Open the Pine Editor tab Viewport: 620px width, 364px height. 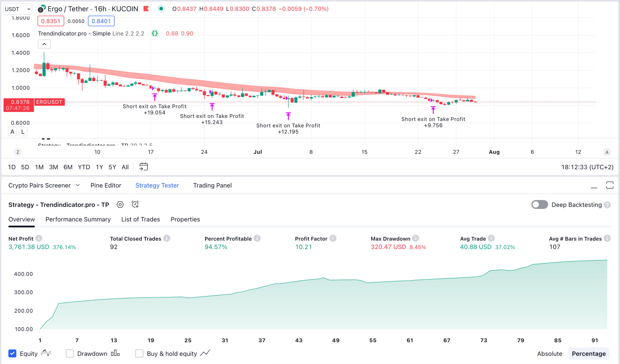click(x=106, y=185)
